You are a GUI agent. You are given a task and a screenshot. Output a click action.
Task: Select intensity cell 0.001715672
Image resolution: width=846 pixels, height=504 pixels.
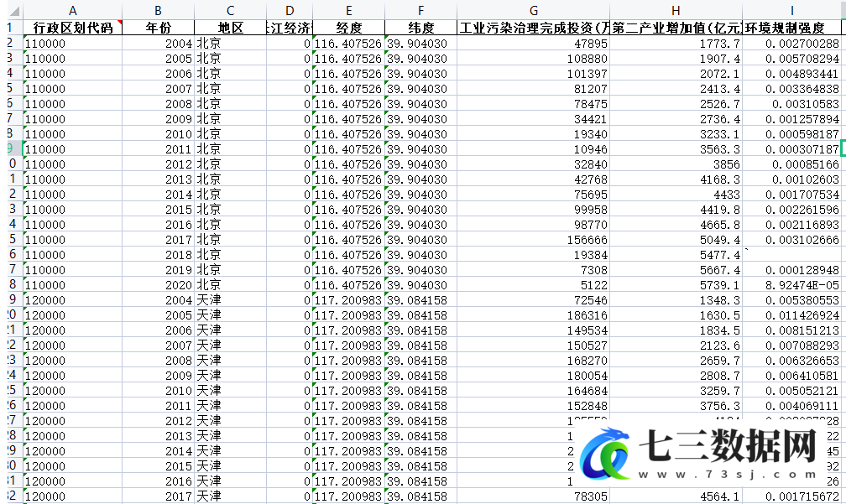click(792, 496)
